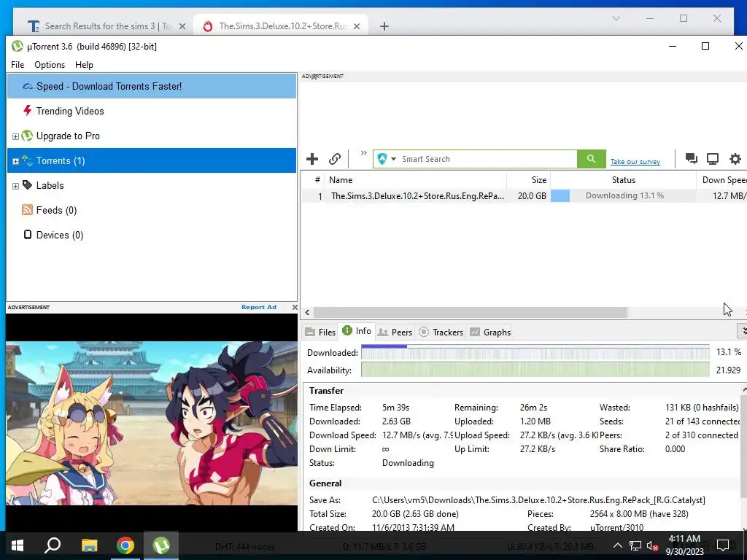Show hidden system tray icons

(617, 545)
